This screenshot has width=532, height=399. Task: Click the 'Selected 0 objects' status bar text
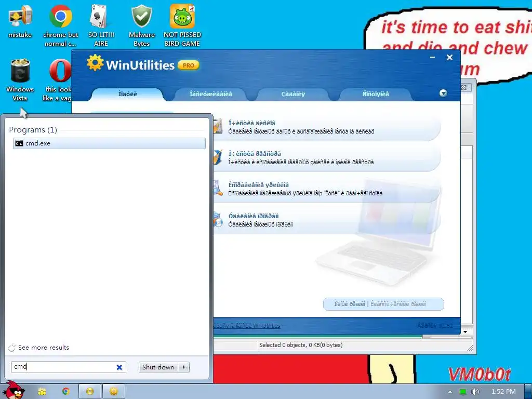pos(301,345)
